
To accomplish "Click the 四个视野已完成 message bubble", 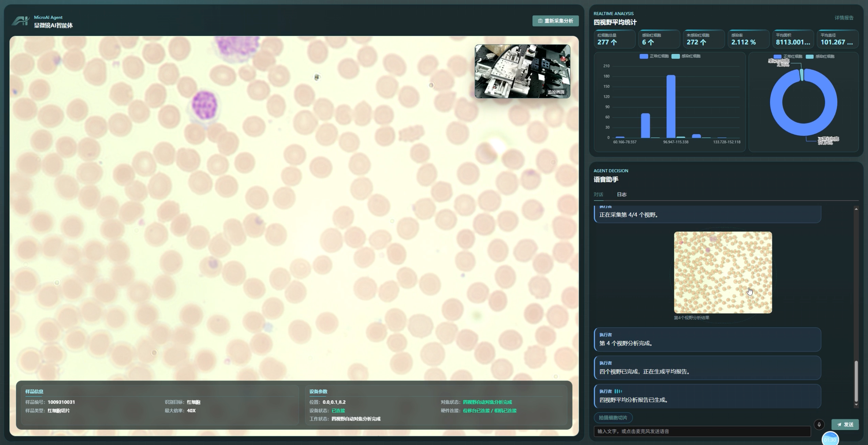I will pyautogui.click(x=707, y=368).
